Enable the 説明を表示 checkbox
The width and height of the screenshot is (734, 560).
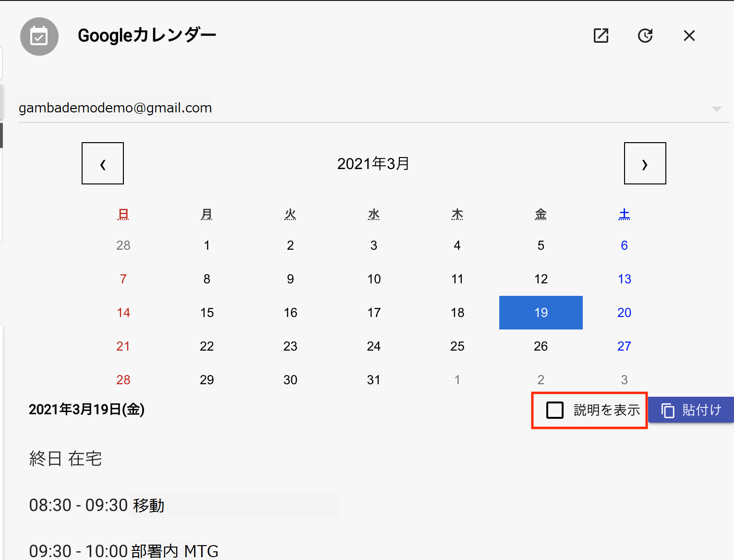[x=555, y=410]
